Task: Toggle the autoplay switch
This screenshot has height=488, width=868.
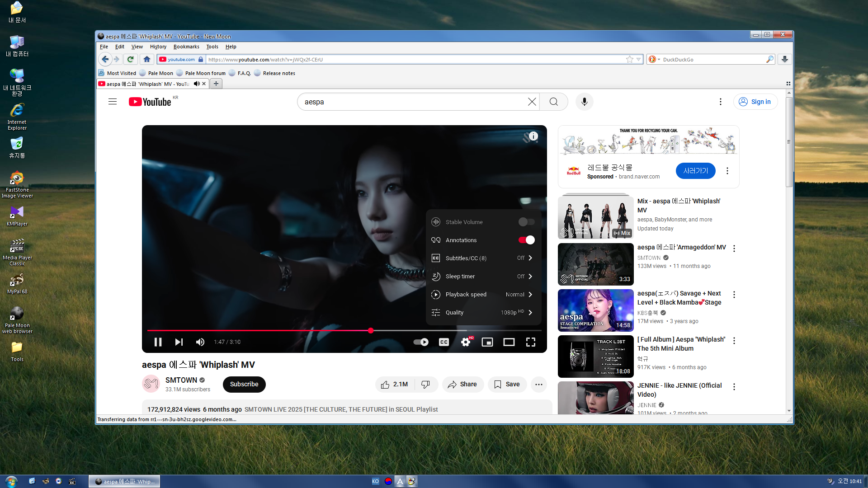Action: (421, 342)
